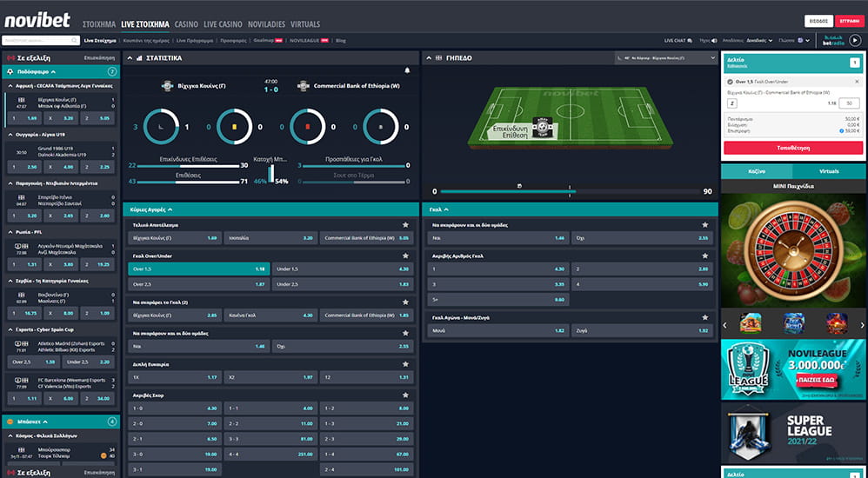Click the novibet logo

(37, 21)
